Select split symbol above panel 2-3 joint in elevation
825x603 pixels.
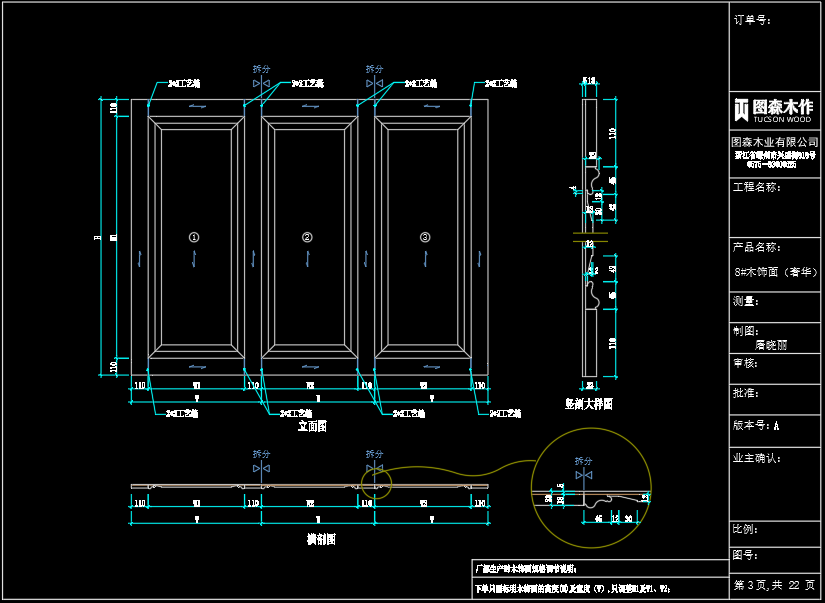(374, 84)
